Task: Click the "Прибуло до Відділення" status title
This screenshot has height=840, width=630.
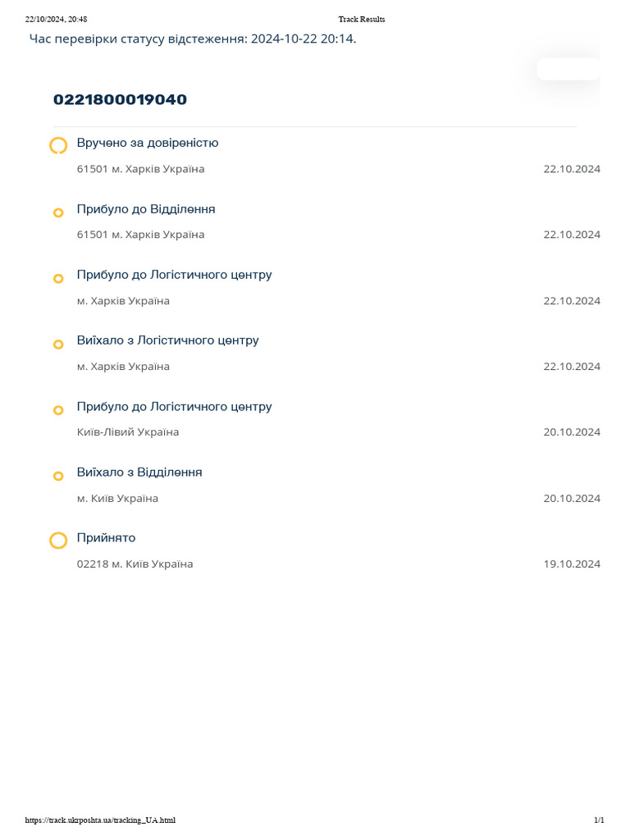Action: [x=146, y=209]
